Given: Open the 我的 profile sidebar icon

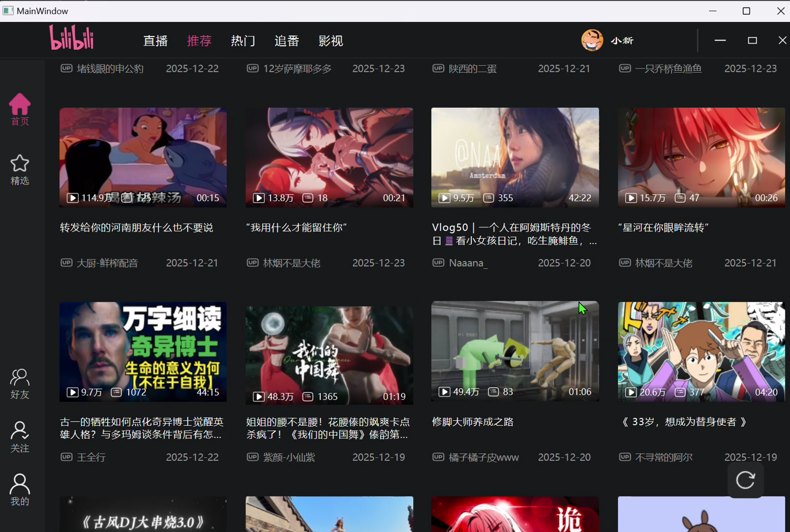Looking at the screenshot, I should pyautogui.click(x=20, y=490).
